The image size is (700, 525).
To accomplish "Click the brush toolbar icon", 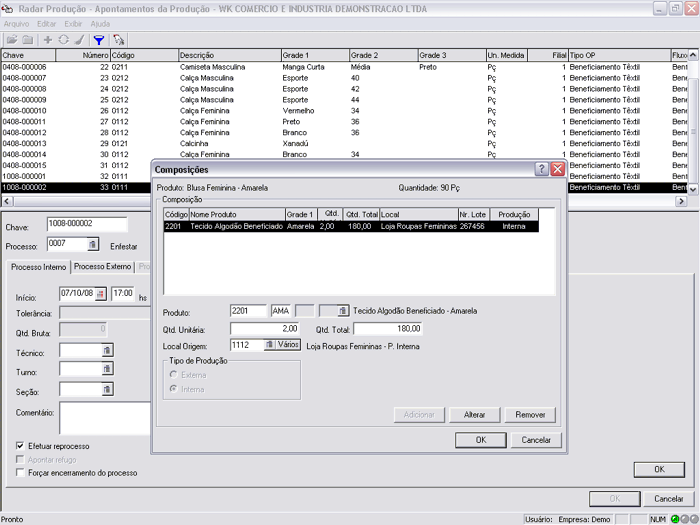I will 78,39.
